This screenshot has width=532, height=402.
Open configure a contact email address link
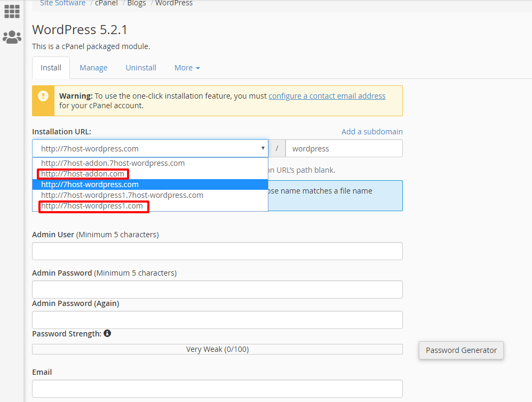coord(327,96)
